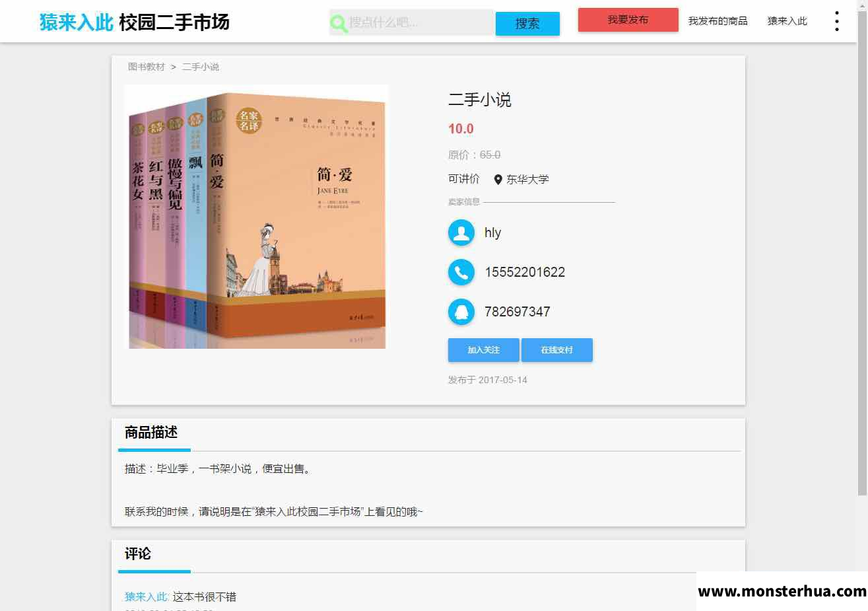Click the QQ penguin contact icon
868x611 pixels.
461,312
